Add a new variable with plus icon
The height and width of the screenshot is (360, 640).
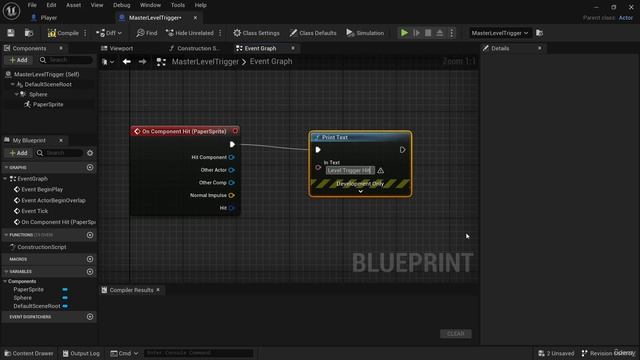(x=90, y=272)
